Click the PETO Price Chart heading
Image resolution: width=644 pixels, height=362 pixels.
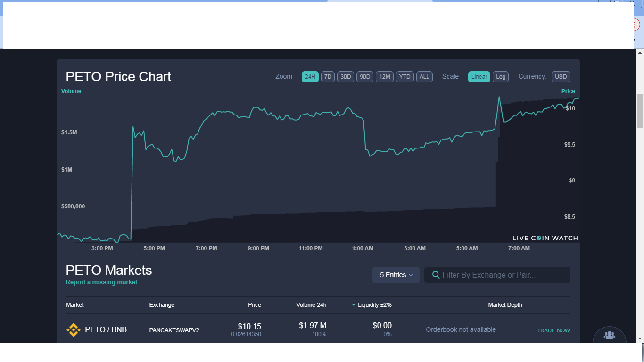click(118, 77)
